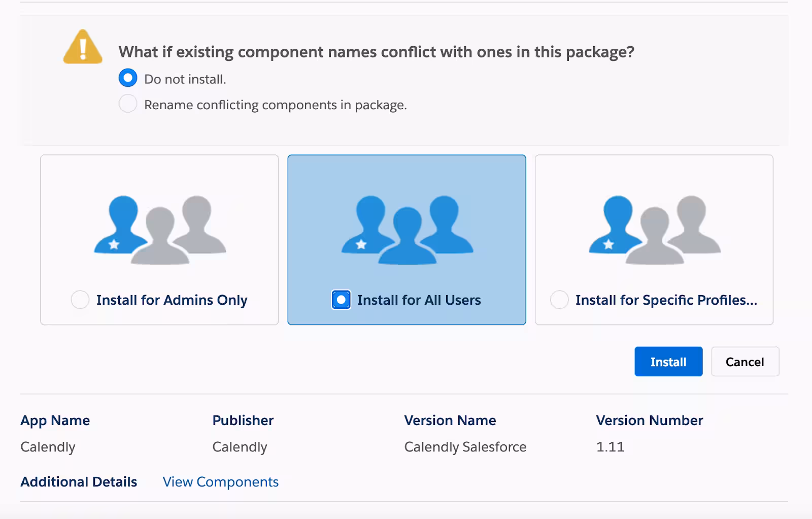The height and width of the screenshot is (519, 812).
Task: Click the All Users group icon
Action: click(x=407, y=230)
